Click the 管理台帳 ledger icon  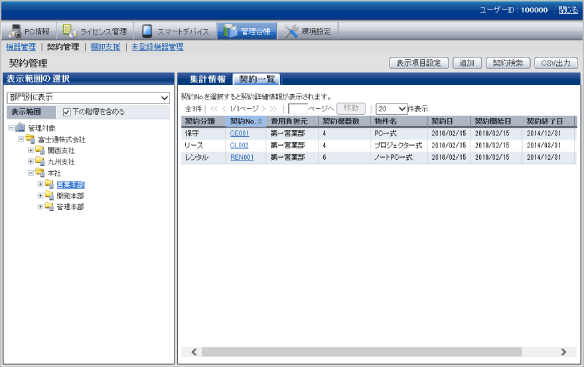(x=230, y=31)
